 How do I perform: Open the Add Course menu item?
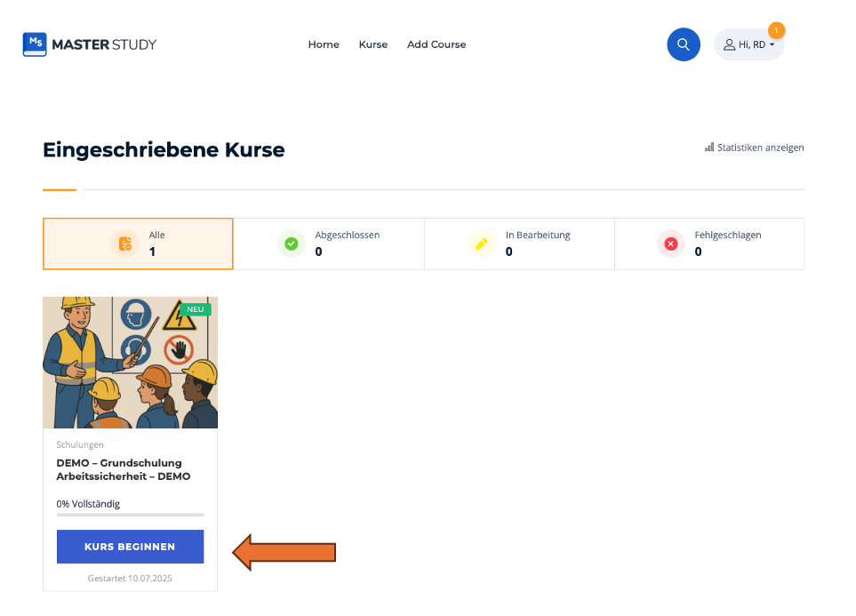pos(436,44)
